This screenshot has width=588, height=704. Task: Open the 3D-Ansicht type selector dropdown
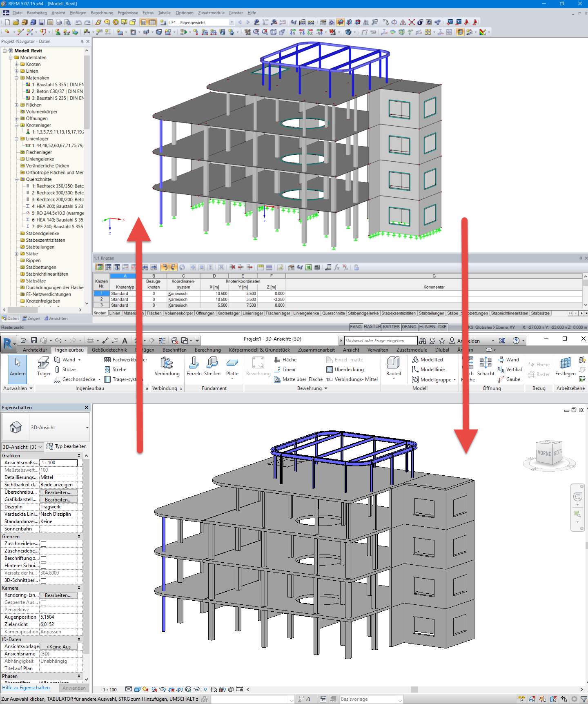(87, 428)
